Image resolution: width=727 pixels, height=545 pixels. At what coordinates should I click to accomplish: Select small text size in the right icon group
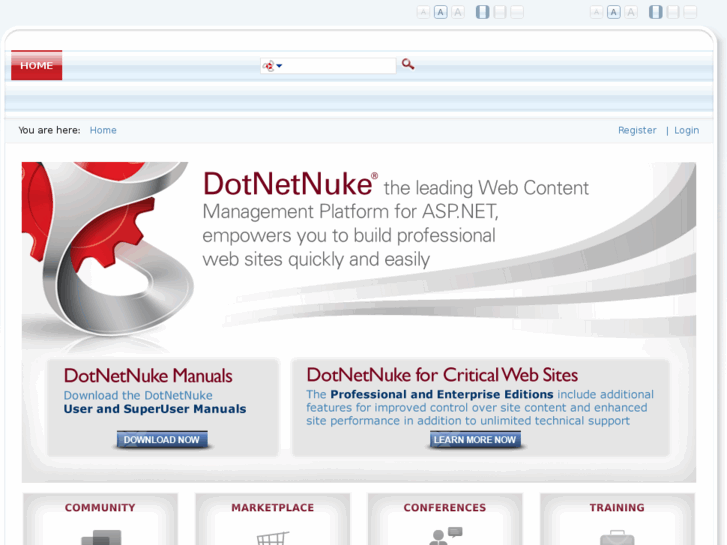click(x=596, y=12)
